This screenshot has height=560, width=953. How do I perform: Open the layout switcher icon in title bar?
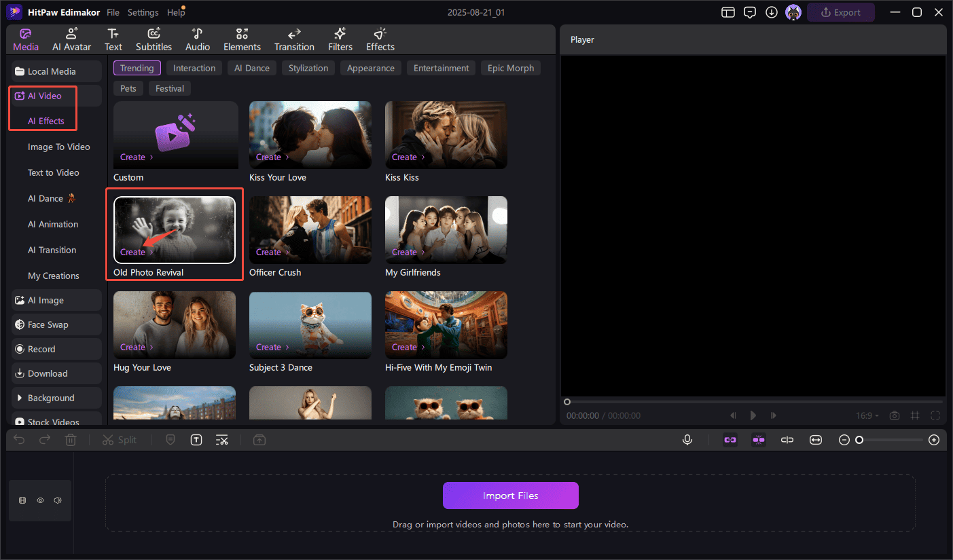tap(728, 12)
